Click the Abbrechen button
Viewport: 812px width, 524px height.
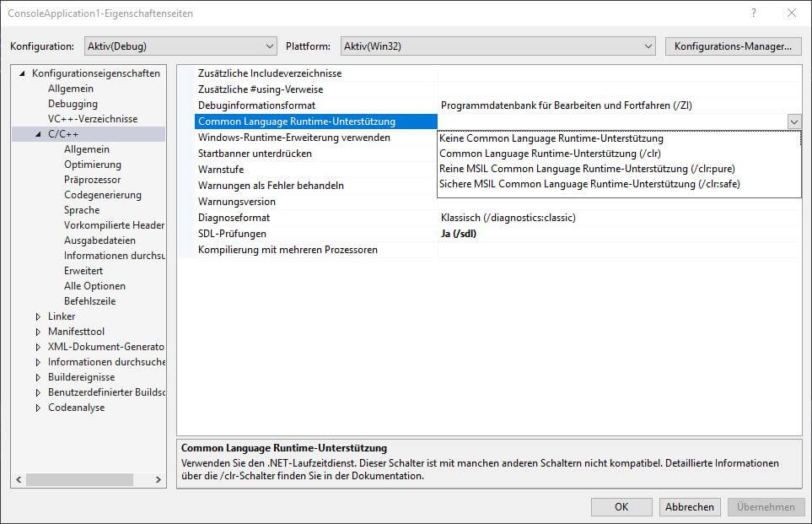pos(690,507)
